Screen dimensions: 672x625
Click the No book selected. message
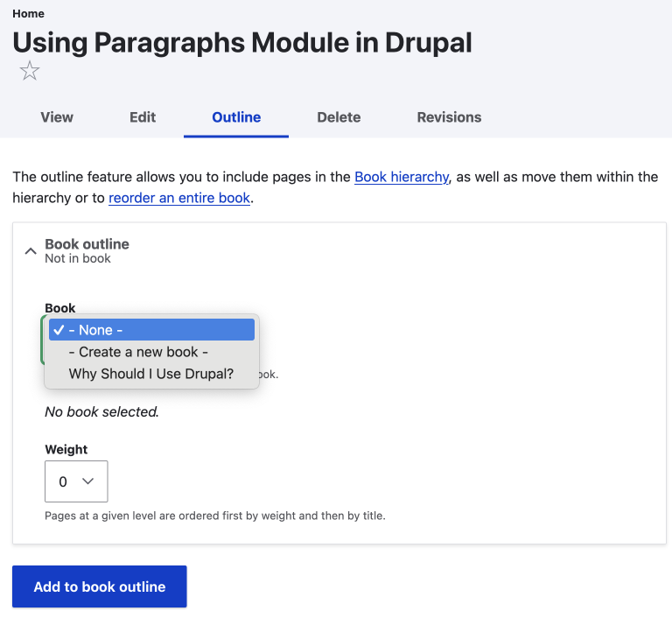pos(102,412)
